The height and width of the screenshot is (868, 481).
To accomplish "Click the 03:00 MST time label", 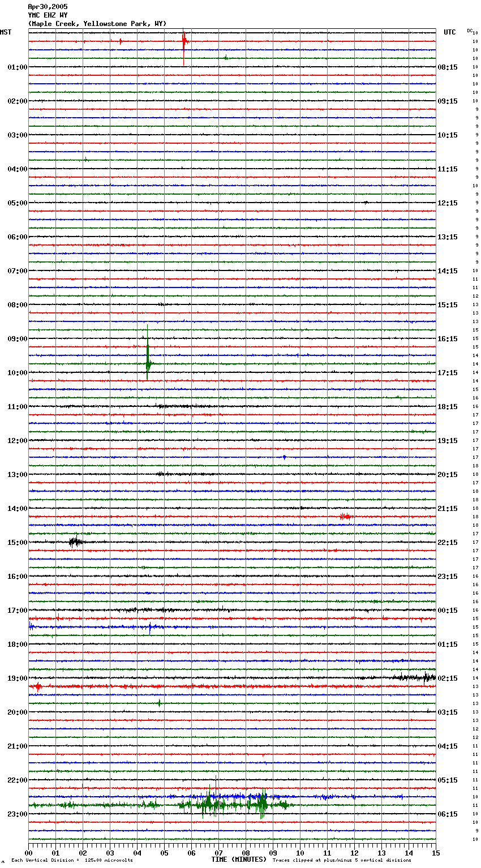I will point(18,135).
